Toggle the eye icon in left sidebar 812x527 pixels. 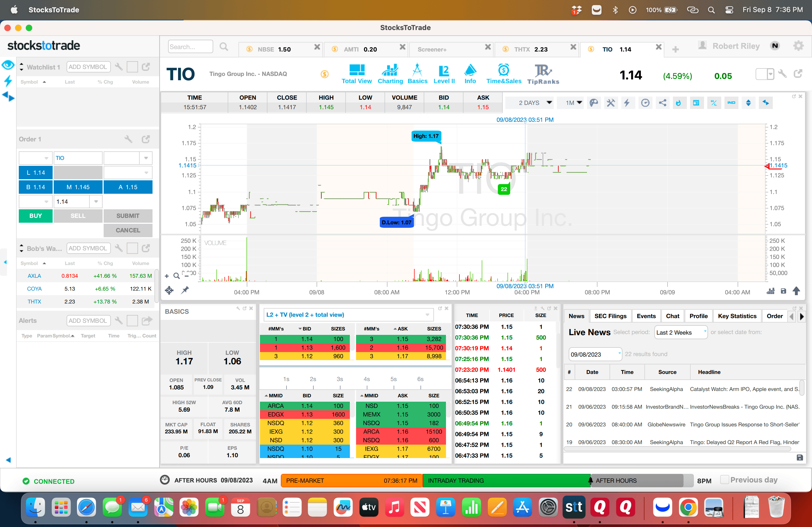[8, 64]
